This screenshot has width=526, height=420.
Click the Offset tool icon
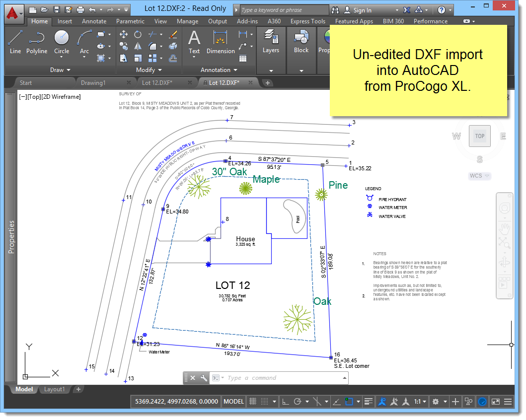[173, 58]
